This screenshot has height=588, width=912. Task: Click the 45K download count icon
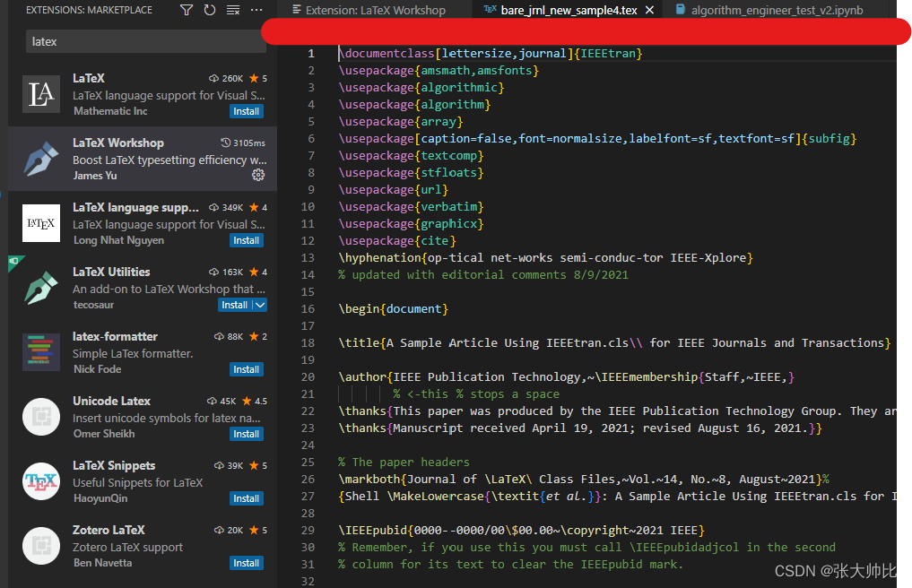(x=212, y=402)
